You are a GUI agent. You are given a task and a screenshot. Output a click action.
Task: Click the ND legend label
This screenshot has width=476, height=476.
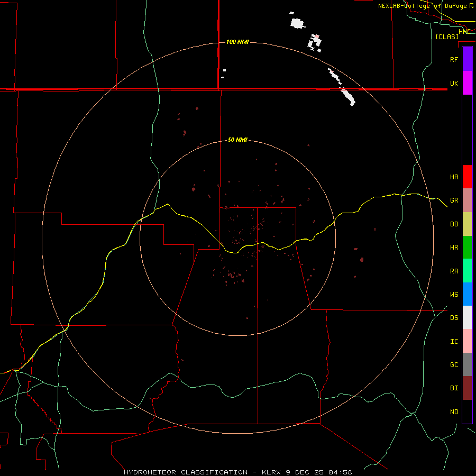pyautogui.click(x=454, y=412)
